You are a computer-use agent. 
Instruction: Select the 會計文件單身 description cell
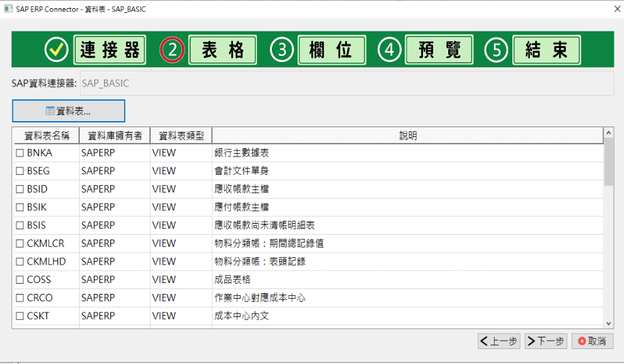coord(407,171)
